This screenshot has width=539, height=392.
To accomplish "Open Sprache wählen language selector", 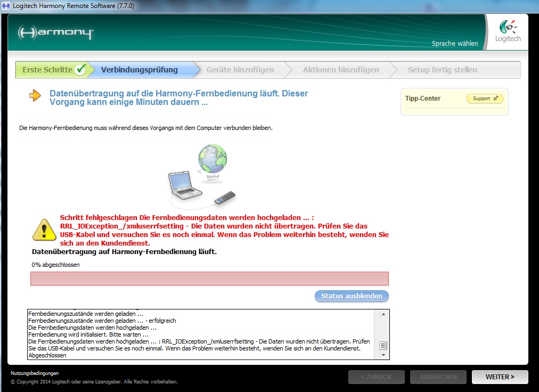I will [455, 43].
